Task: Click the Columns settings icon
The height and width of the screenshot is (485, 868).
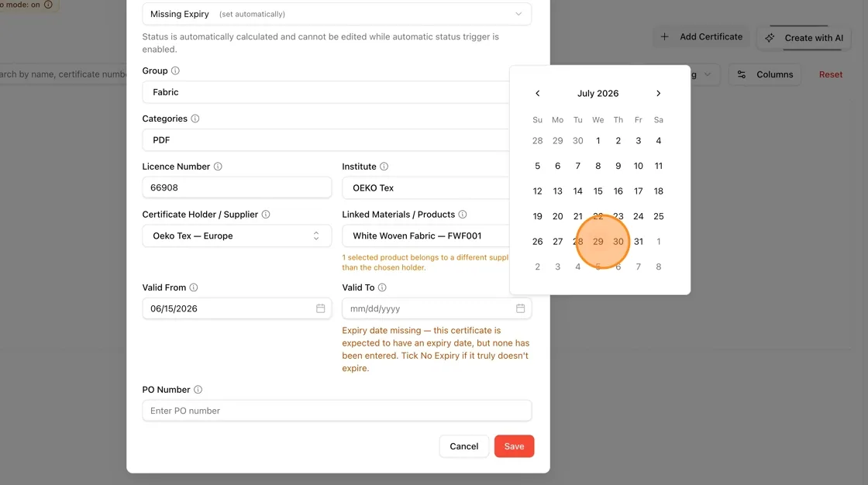Action: click(x=742, y=74)
